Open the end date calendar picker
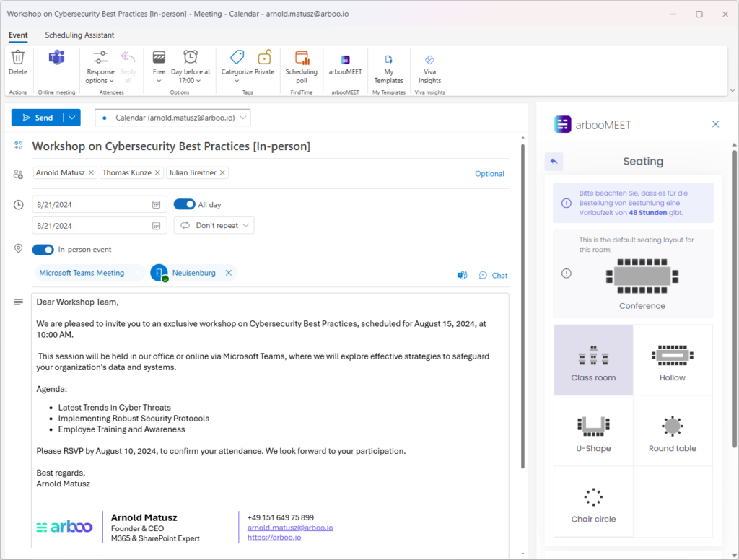739x560 pixels. [x=156, y=226]
